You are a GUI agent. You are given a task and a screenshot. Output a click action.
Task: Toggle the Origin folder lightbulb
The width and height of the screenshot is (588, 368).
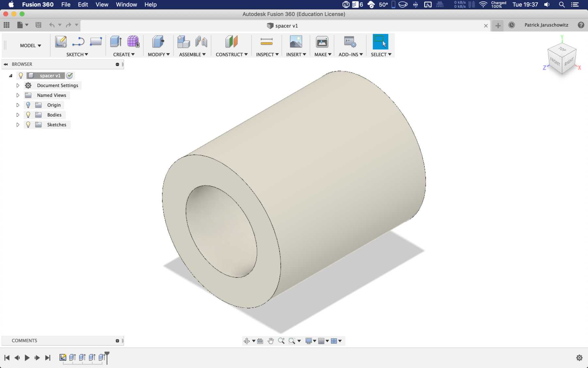coord(28,105)
